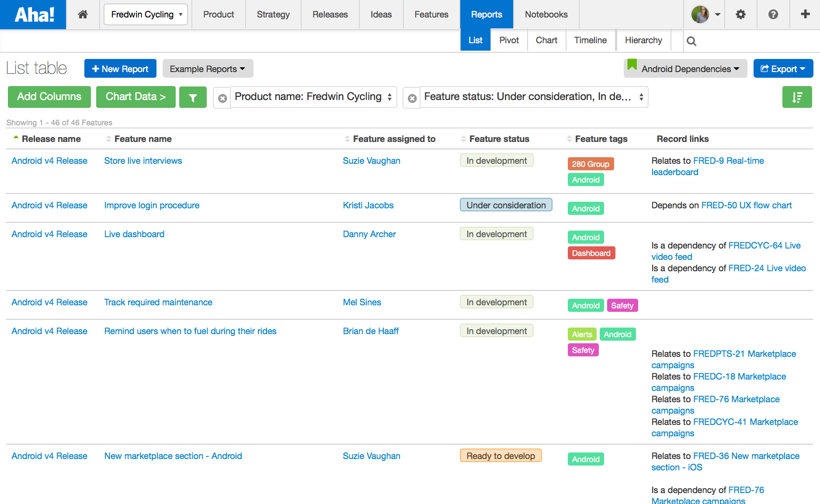The height and width of the screenshot is (504, 820).
Task: Open the Fredwin Cycling product selector
Action: click(146, 14)
